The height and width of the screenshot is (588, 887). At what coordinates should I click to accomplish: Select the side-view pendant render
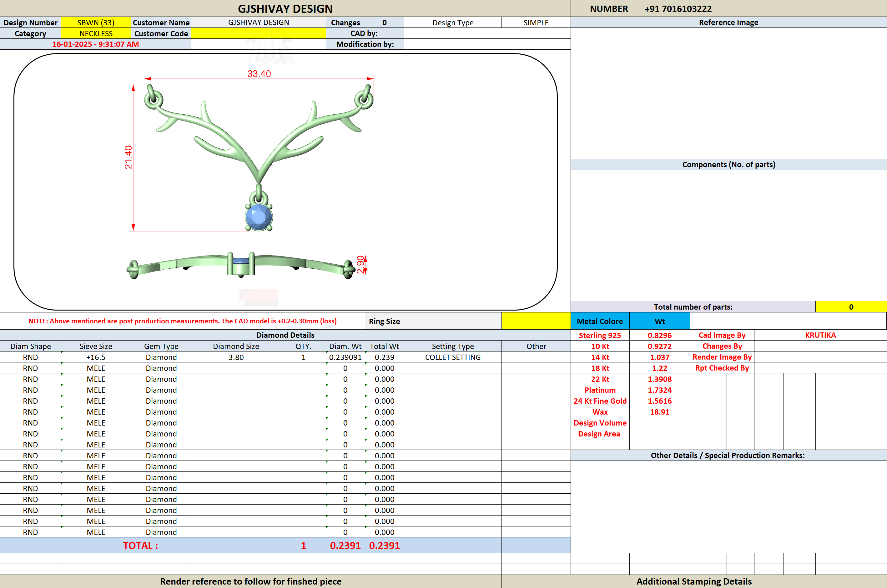pyautogui.click(x=241, y=266)
